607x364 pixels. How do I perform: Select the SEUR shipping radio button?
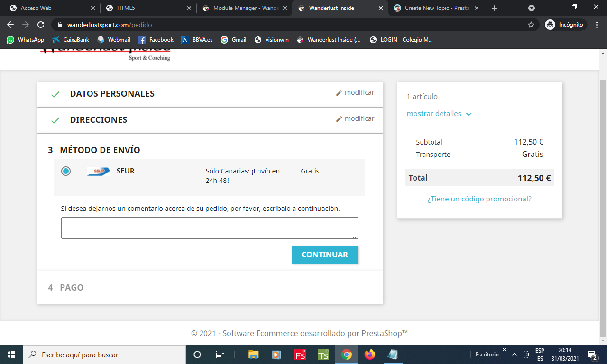66,171
